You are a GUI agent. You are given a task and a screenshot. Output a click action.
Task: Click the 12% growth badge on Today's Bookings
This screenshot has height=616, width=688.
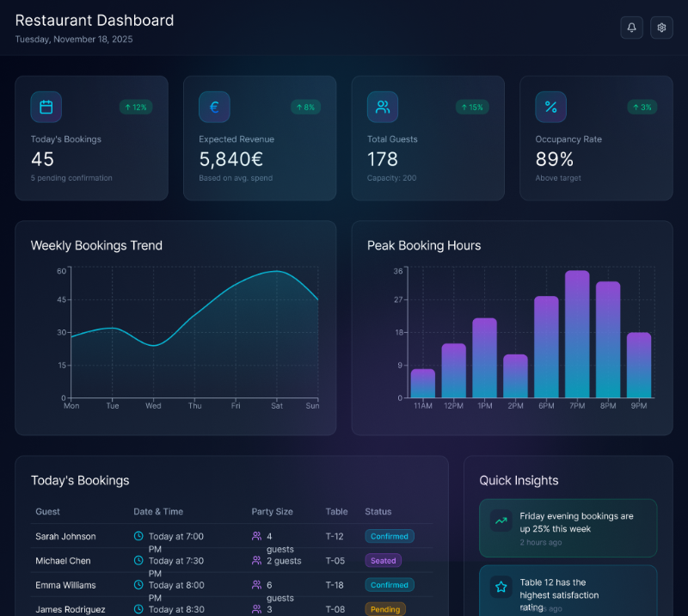click(136, 107)
